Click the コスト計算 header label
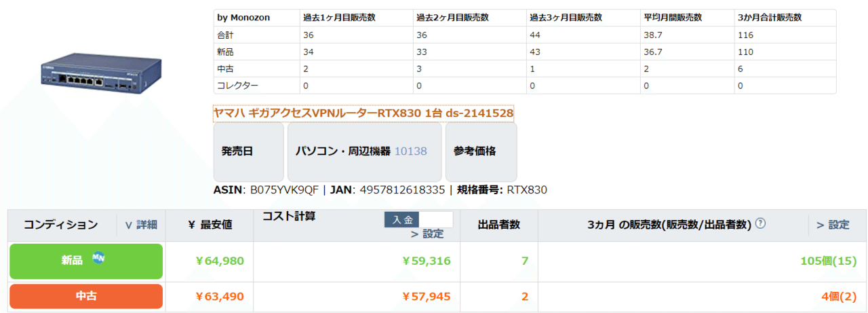Image resolution: width=868 pixels, height=313 pixels. point(289,216)
